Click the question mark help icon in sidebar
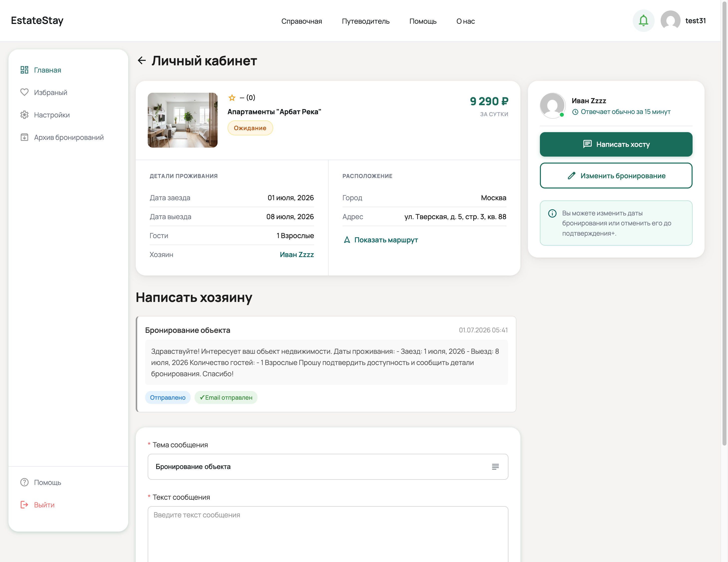 (x=24, y=482)
